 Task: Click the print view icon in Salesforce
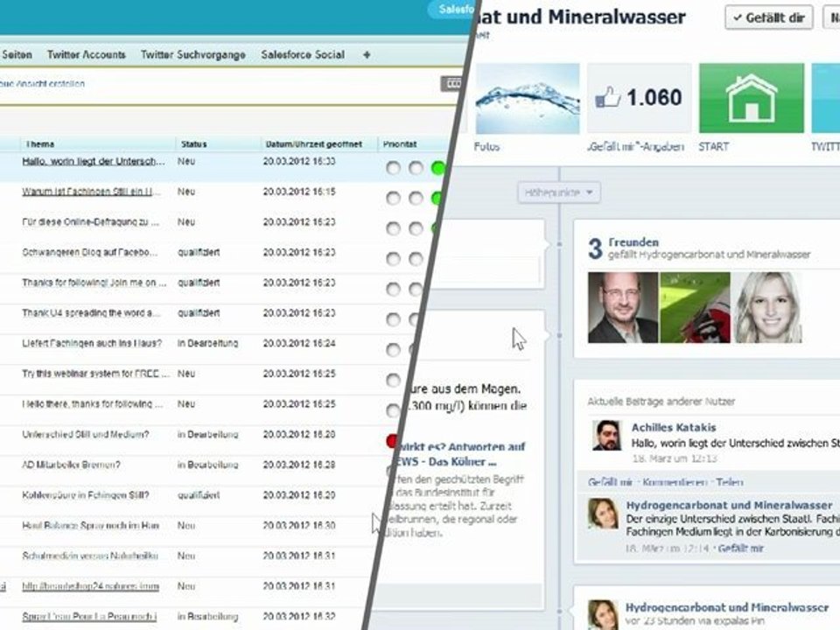tap(452, 84)
